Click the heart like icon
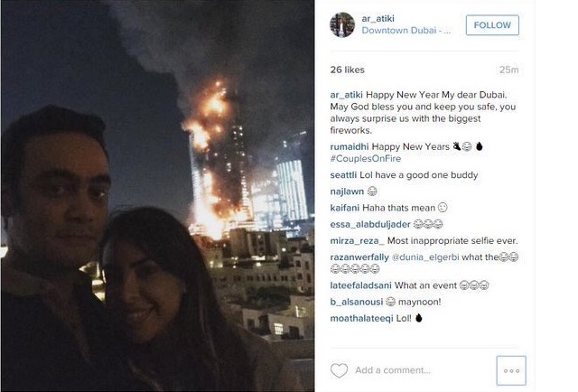This screenshot has height=392, width=578. pos(339,370)
